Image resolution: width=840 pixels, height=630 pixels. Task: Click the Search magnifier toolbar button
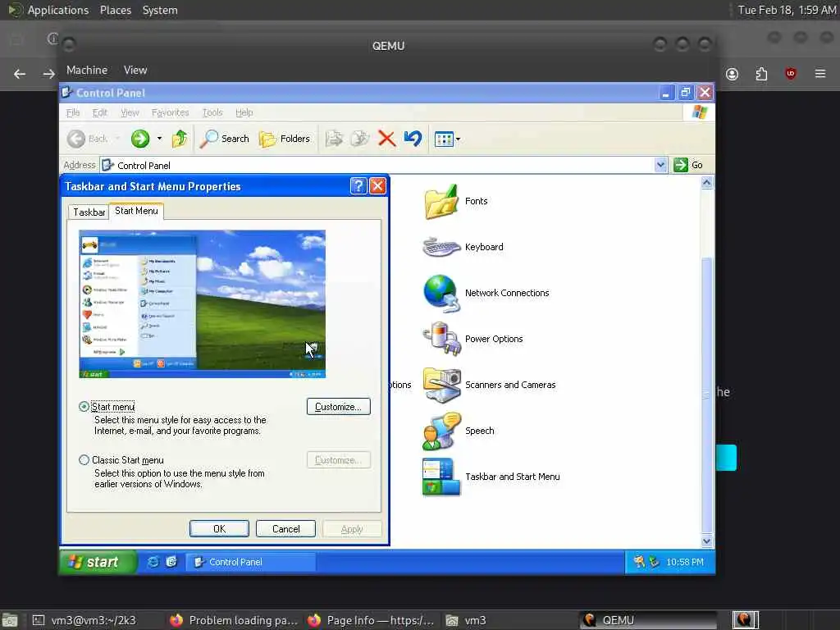pos(225,139)
